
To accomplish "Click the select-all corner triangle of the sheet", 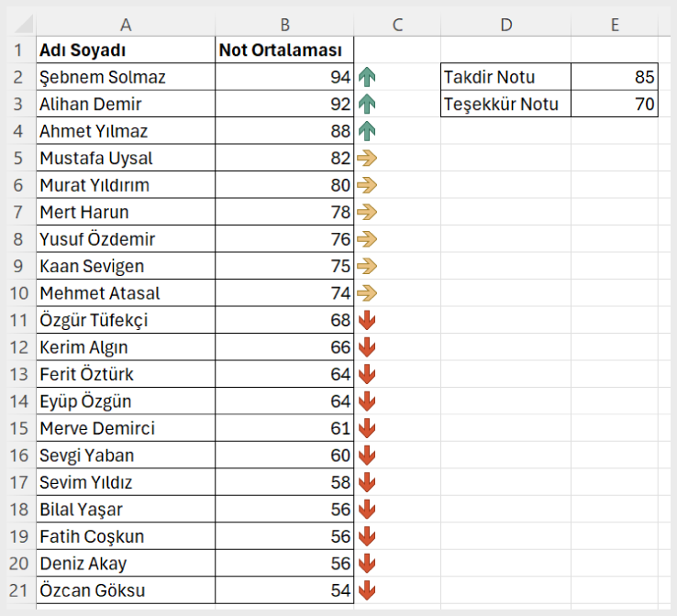I will (x=22, y=24).
